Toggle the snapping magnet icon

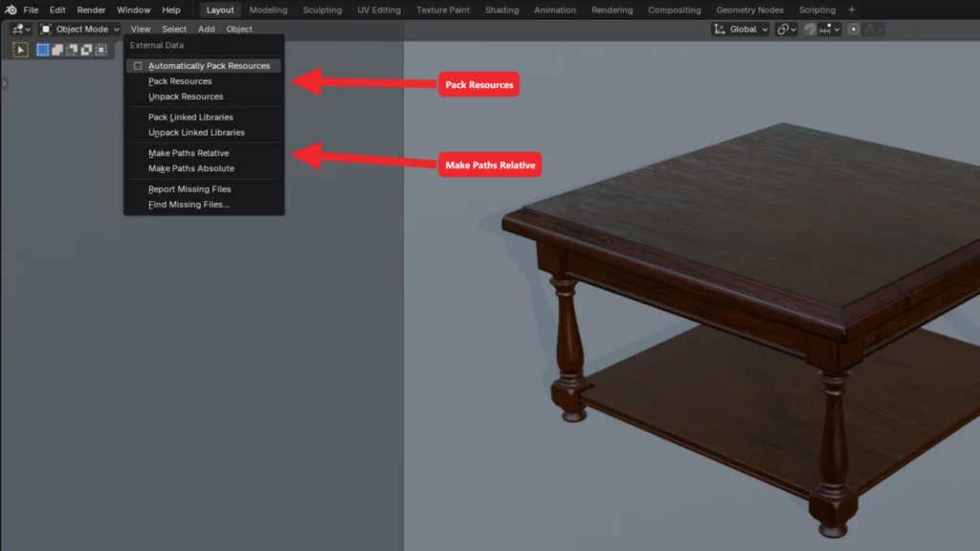810,30
